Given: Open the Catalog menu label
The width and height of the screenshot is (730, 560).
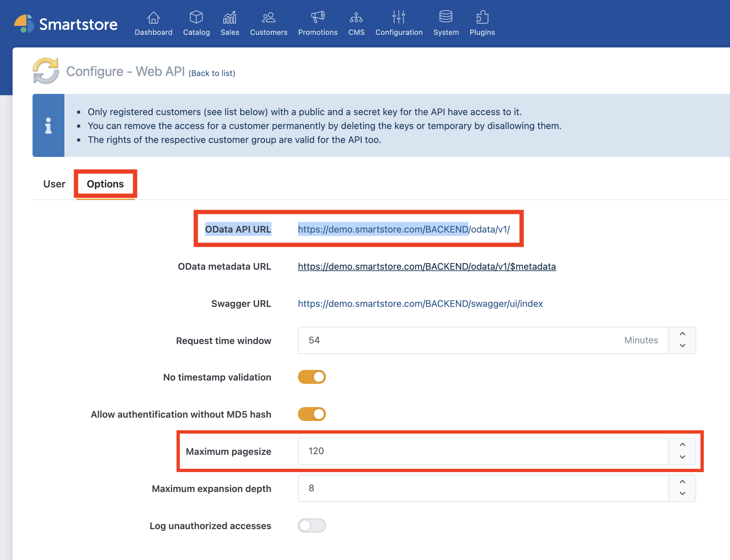Looking at the screenshot, I should tap(196, 32).
